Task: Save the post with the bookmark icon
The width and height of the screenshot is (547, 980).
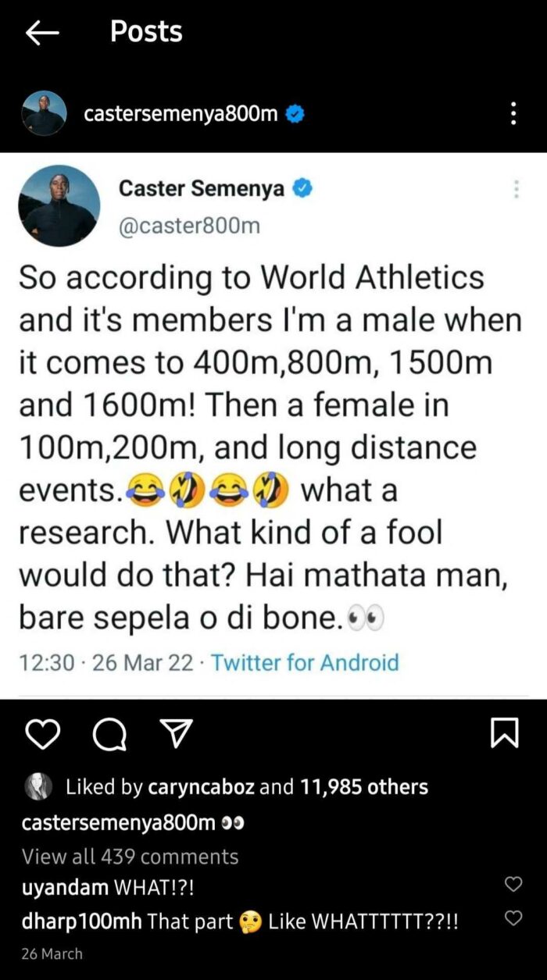Action: point(504,734)
